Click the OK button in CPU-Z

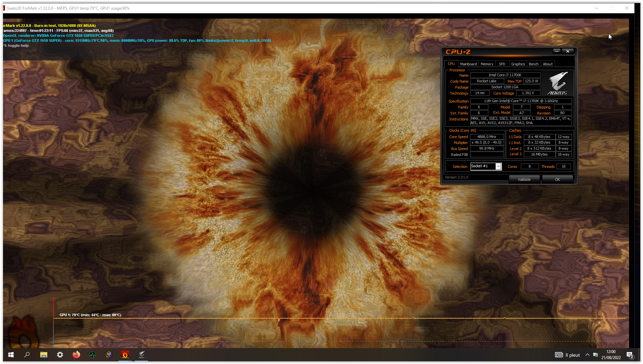point(557,180)
